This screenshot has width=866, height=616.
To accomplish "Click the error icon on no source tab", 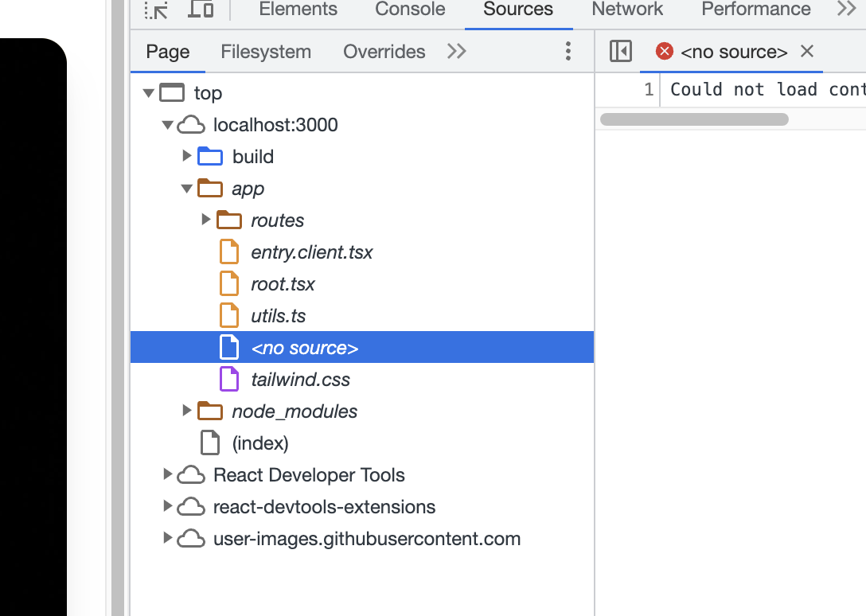I will (x=665, y=51).
